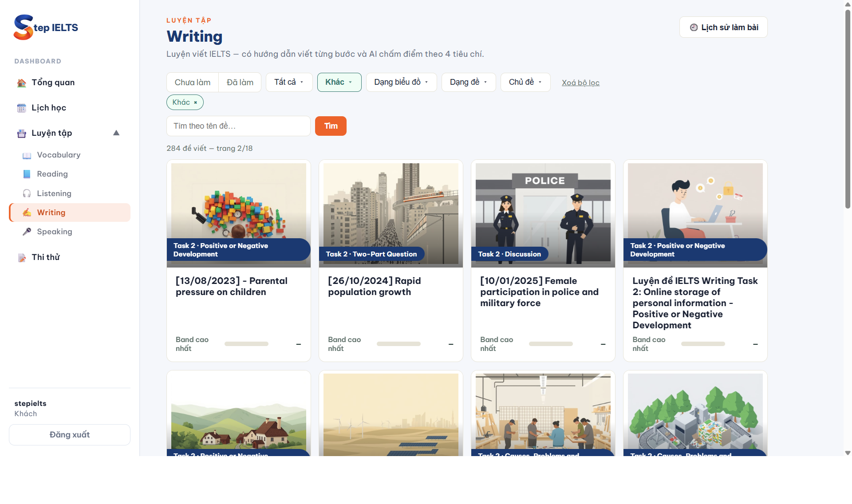
Task: Select the Listening headphones icon
Action: [27, 193]
